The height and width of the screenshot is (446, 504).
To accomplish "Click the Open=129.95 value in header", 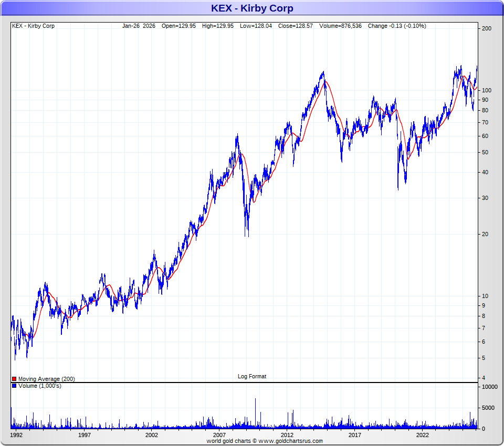I will click(x=178, y=26).
